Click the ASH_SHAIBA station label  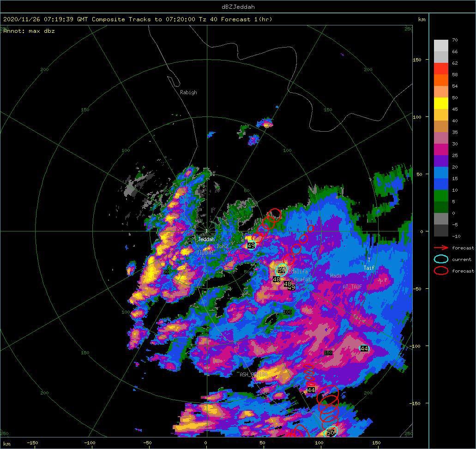click(x=254, y=375)
